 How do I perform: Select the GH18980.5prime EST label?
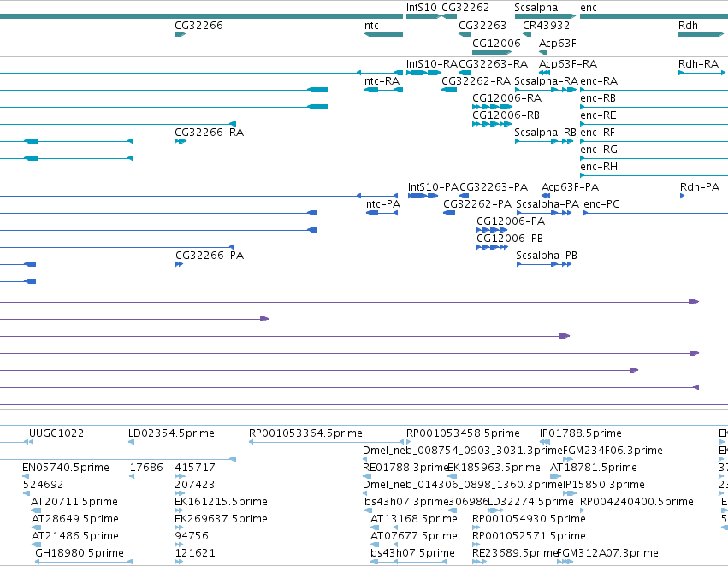(80, 553)
